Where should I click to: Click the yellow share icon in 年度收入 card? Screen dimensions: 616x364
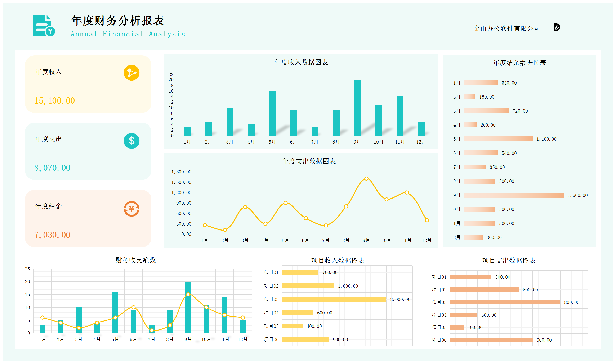click(x=131, y=73)
